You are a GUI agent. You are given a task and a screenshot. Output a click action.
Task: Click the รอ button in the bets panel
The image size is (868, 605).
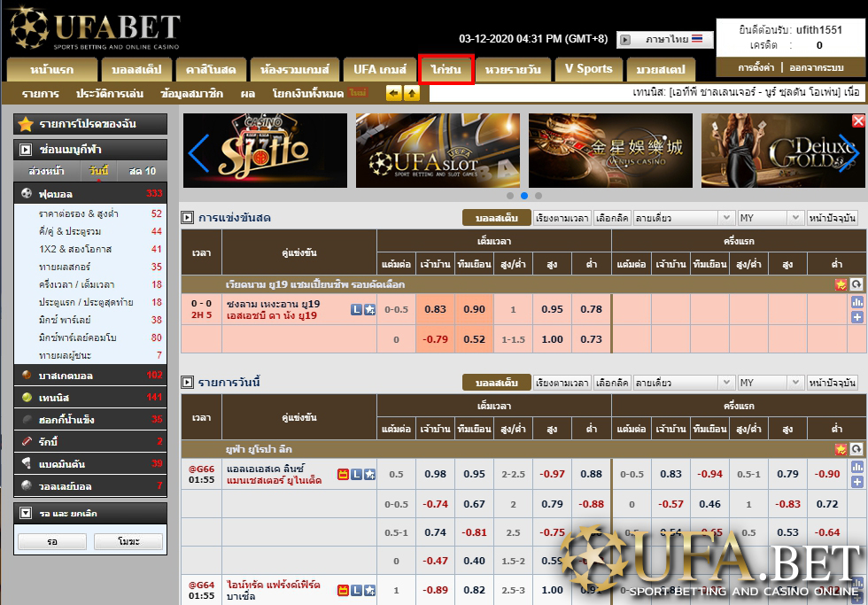tap(52, 541)
